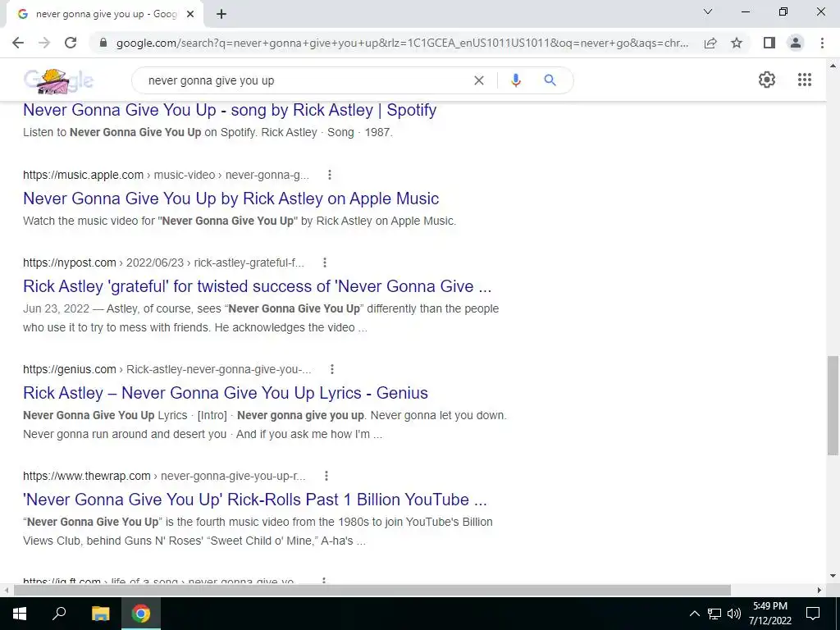
Task: Open Windows taskbar search
Action: (59, 614)
